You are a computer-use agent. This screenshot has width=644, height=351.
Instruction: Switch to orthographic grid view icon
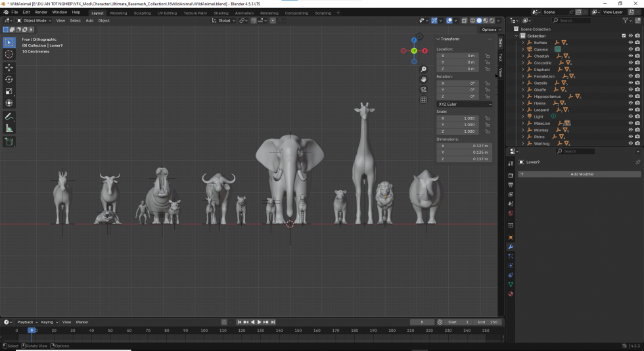[x=424, y=100]
